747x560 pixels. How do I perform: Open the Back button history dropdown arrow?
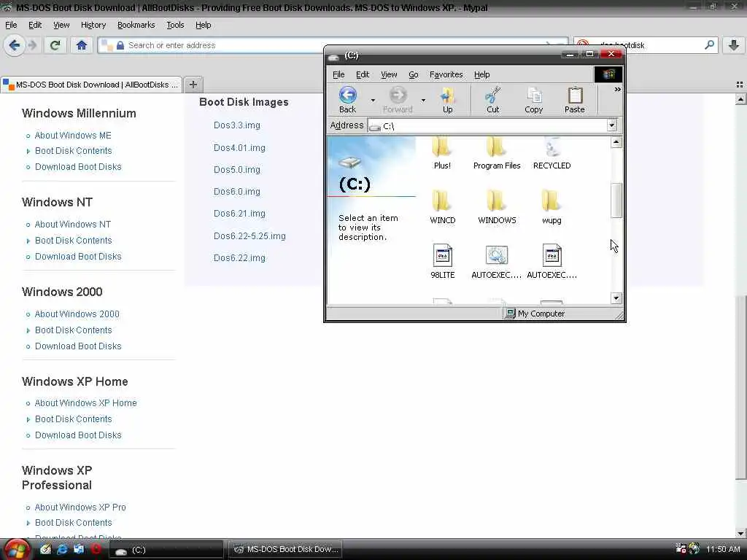click(373, 100)
